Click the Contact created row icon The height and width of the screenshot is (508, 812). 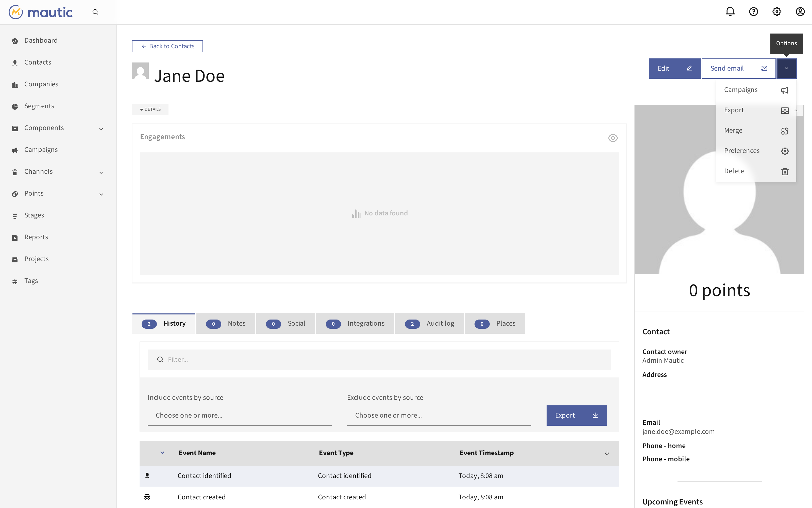point(147,497)
